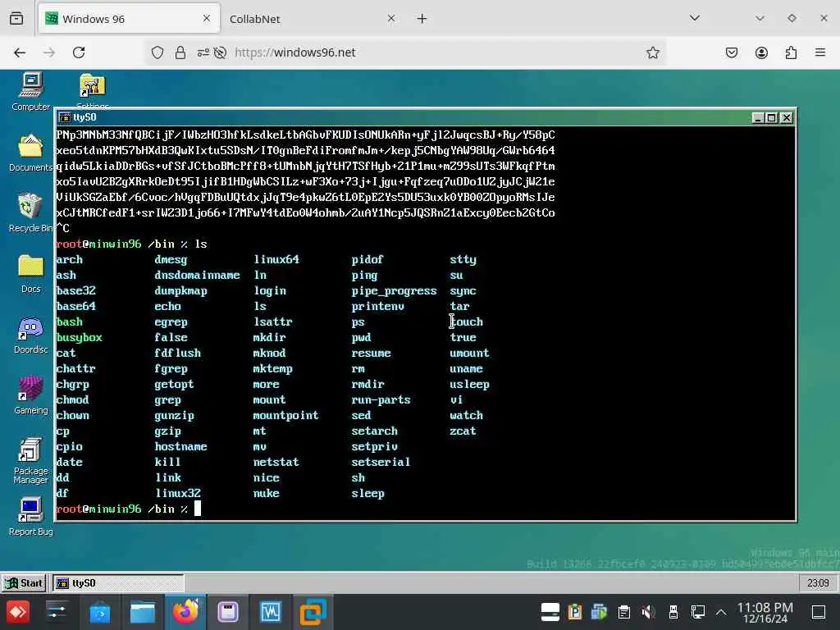The width and height of the screenshot is (840, 630).
Task: Expand the list all tabs dropdown
Action: 695,18
